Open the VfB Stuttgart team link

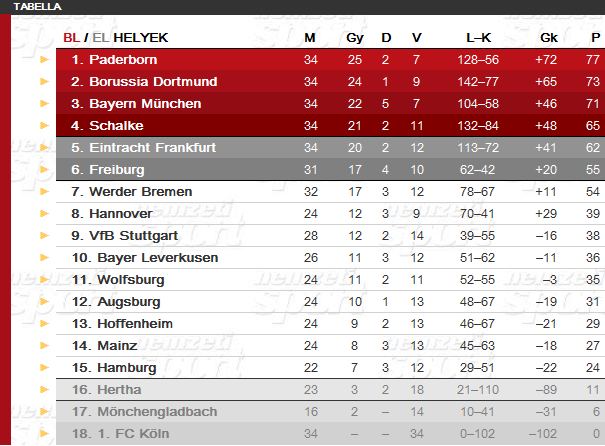pos(133,235)
